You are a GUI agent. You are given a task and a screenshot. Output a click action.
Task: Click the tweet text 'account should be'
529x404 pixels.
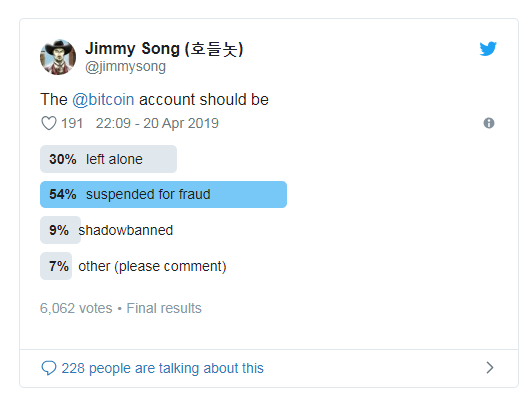coord(204,100)
